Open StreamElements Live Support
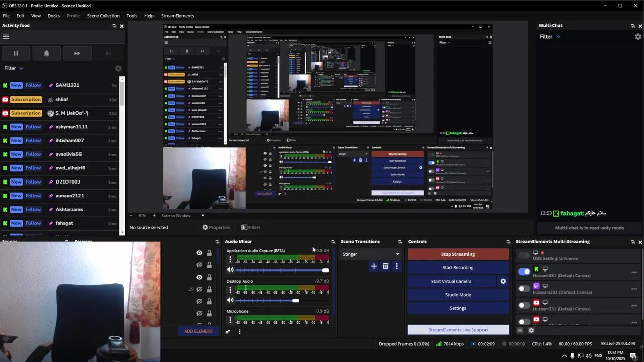The image size is (644, 362). tap(458, 330)
